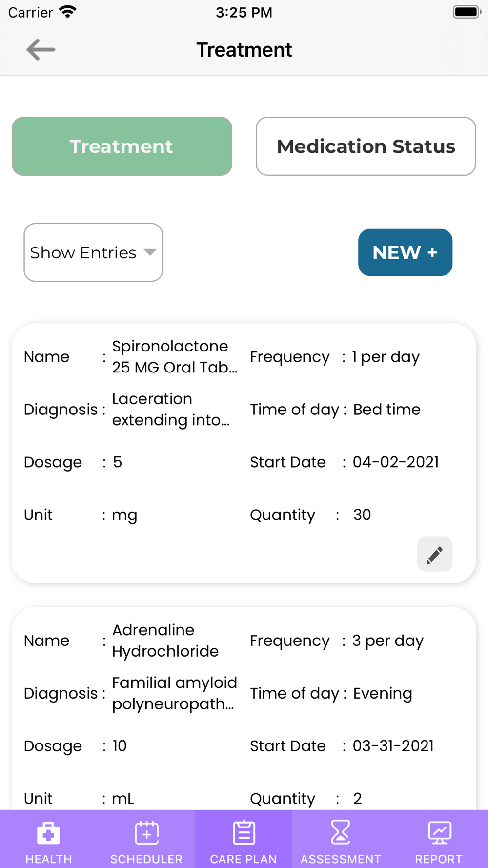This screenshot has height=868, width=488.
Task: Switch to the Treatment tab
Action: [x=122, y=146]
